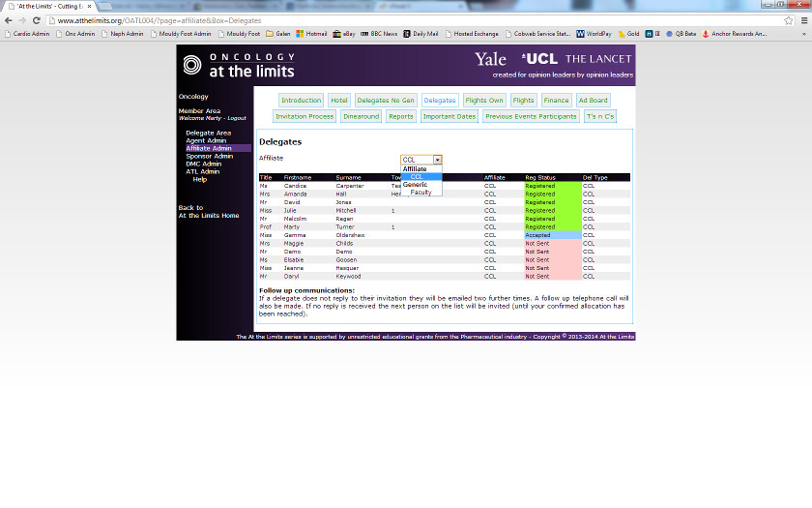Open the Anchor Rewards bookmark
The image size is (812, 508).
click(735, 34)
